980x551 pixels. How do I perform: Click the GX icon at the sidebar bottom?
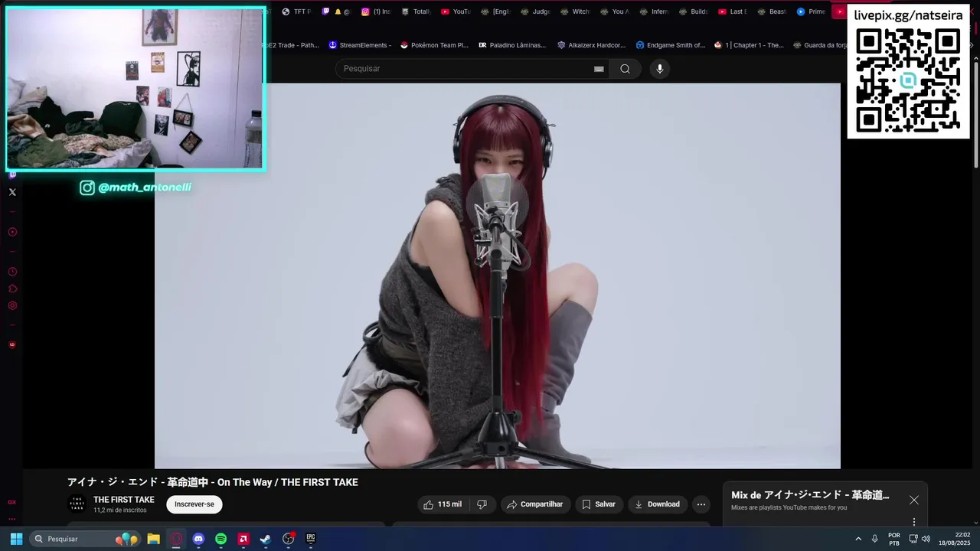coord(12,502)
